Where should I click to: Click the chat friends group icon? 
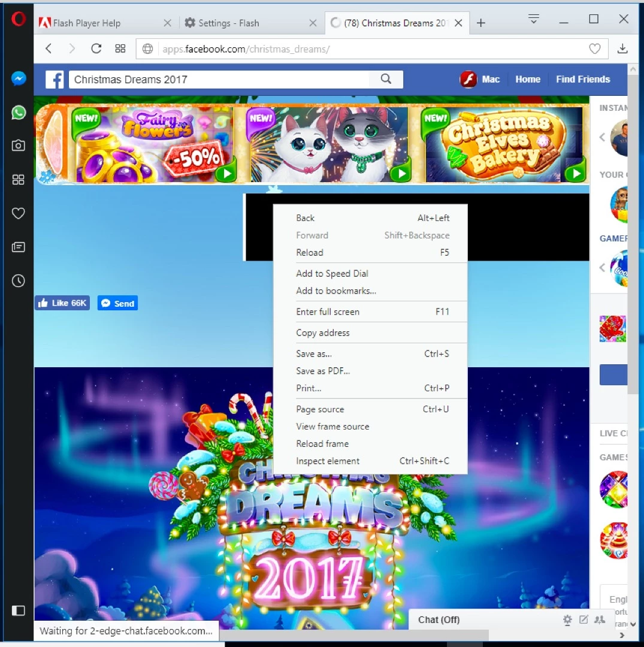tap(600, 619)
